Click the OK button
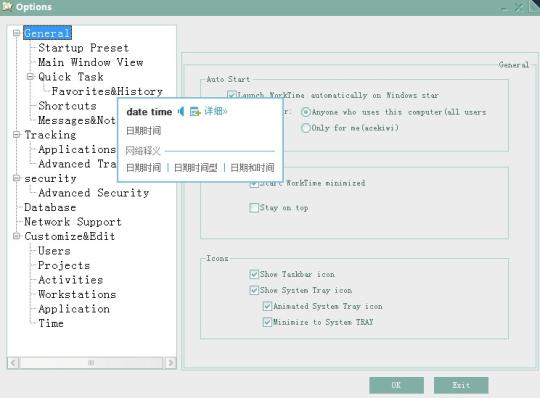Image resolution: width=540 pixels, height=398 pixels. pos(396,385)
